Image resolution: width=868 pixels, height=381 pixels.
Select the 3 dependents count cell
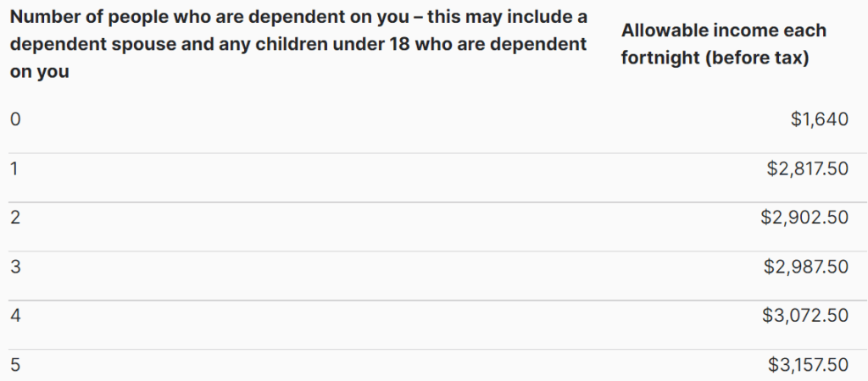pos(14,267)
